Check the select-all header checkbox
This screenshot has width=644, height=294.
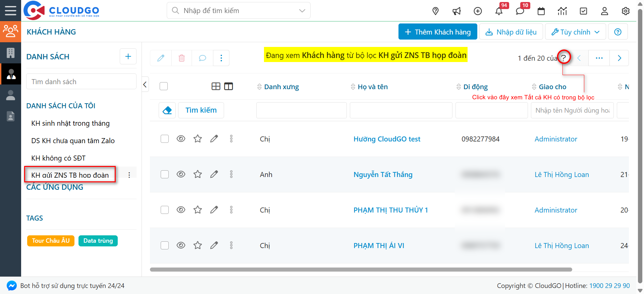[x=164, y=86]
